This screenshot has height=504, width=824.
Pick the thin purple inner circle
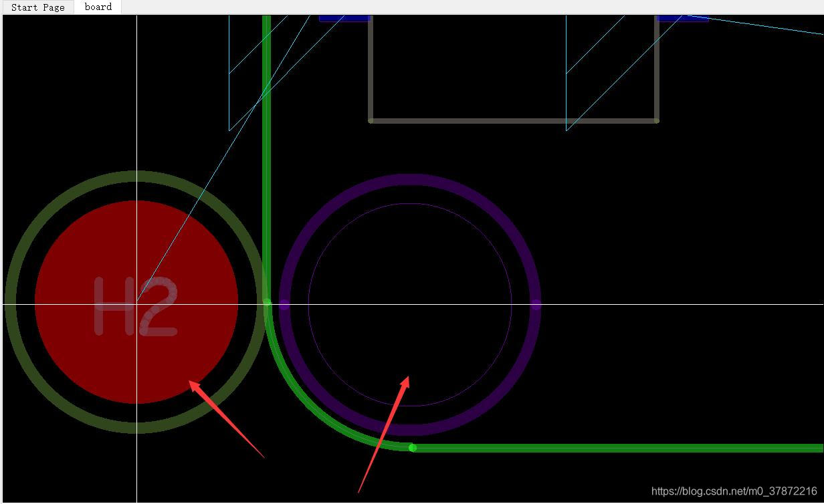pyautogui.click(x=410, y=204)
